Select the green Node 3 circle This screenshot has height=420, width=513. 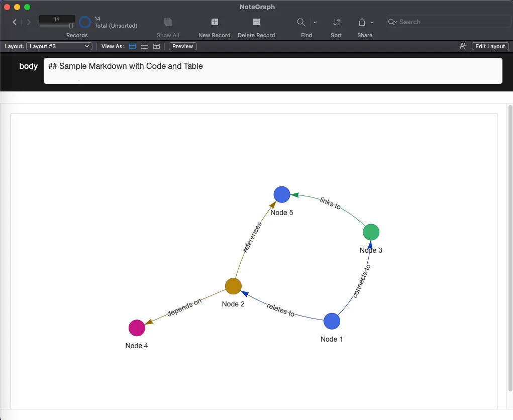[x=371, y=232]
